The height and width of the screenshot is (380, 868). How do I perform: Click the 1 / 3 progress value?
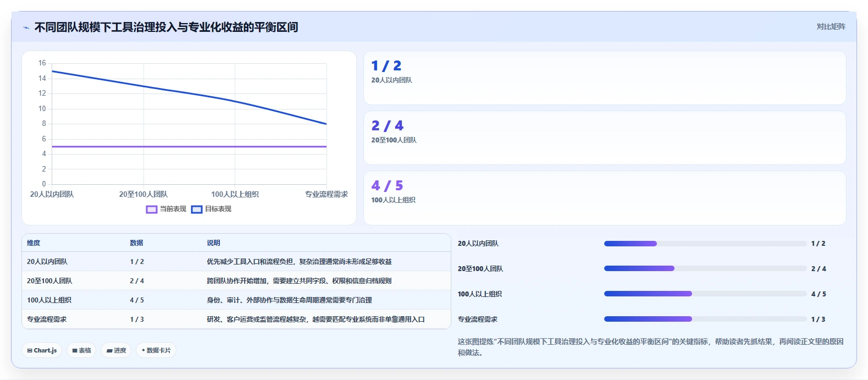point(818,320)
